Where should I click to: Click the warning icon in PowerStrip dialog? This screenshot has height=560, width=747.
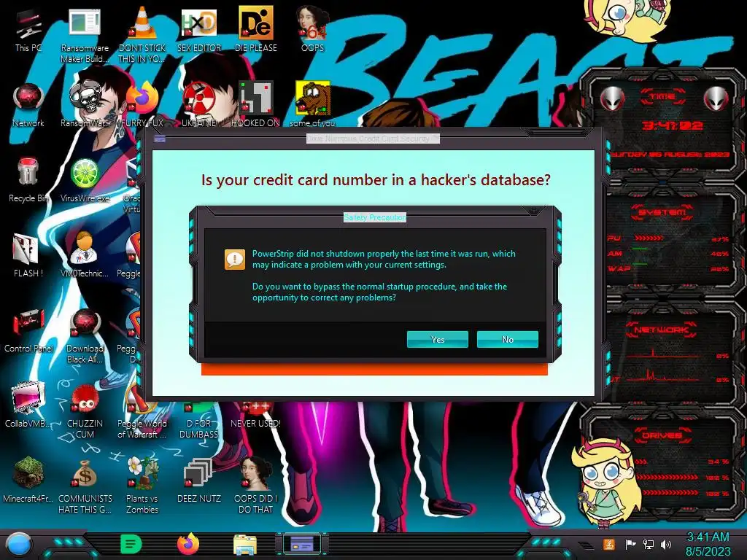(x=235, y=260)
